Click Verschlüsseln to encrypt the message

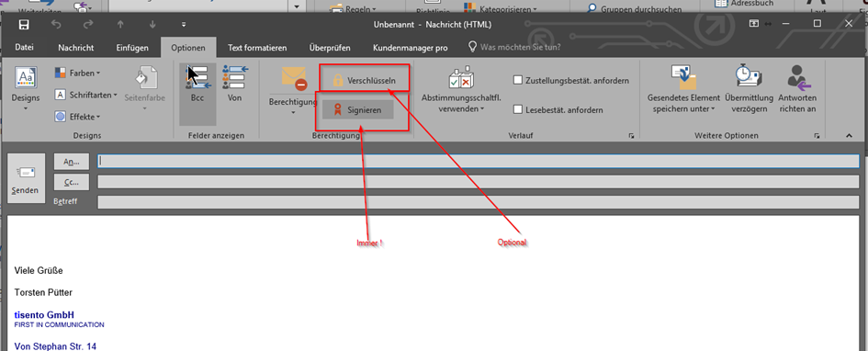pos(366,80)
